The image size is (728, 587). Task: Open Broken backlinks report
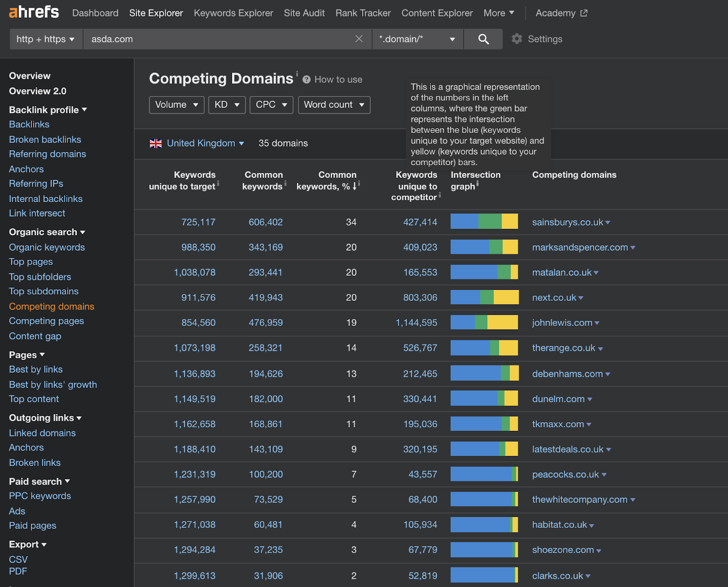45,140
